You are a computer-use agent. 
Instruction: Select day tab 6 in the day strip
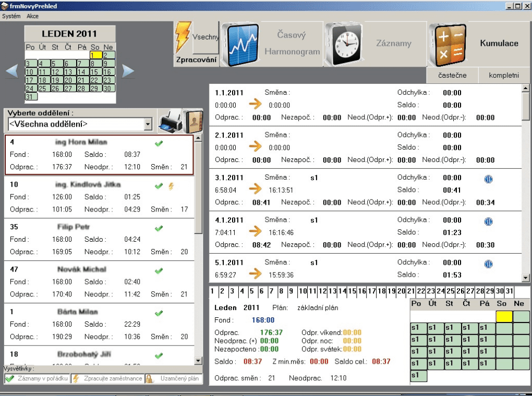(261, 291)
